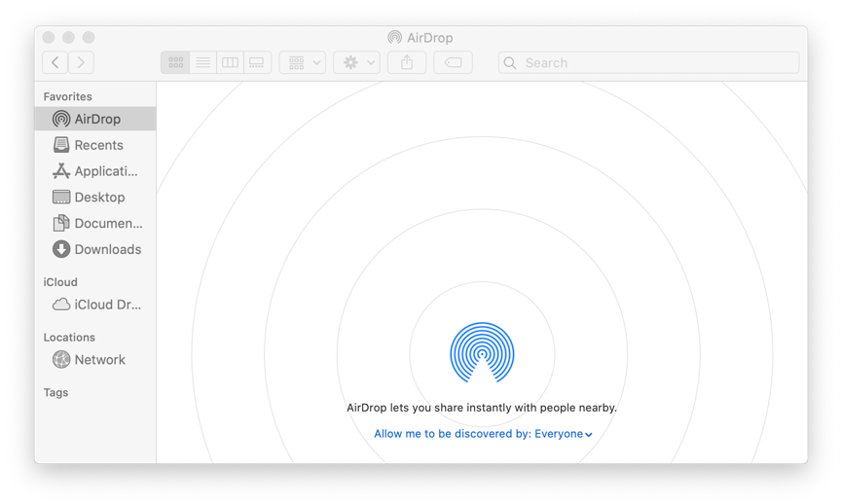Click the Edit Tags toolbar icon
Viewport: 841px width, 504px height.
pyautogui.click(x=453, y=62)
